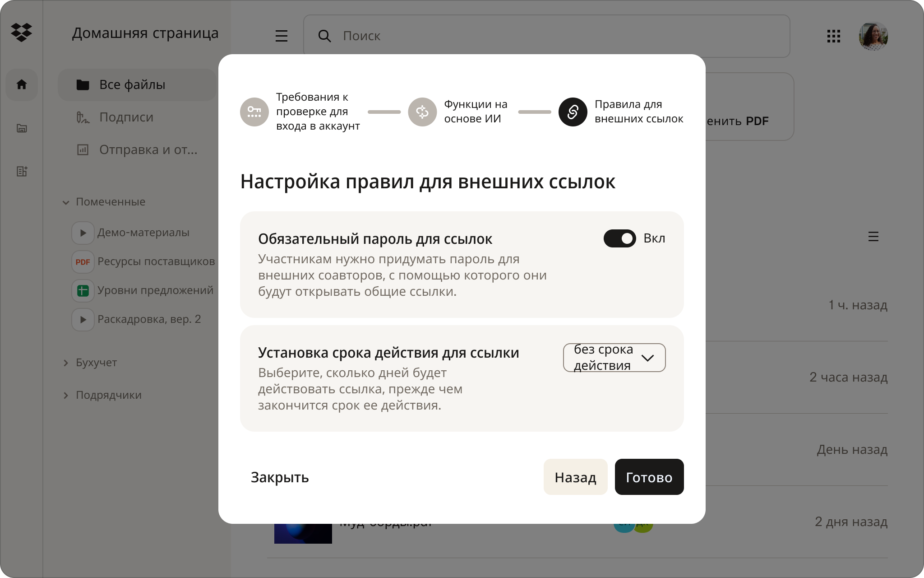Click the search magnifier icon
Image resolution: width=924 pixels, height=578 pixels.
[324, 36]
